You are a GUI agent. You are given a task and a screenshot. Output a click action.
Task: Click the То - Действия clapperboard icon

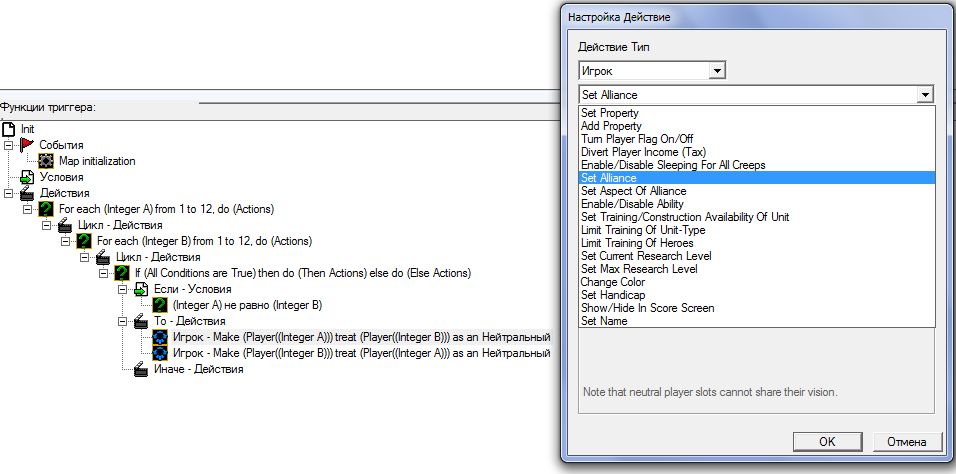[x=141, y=321]
